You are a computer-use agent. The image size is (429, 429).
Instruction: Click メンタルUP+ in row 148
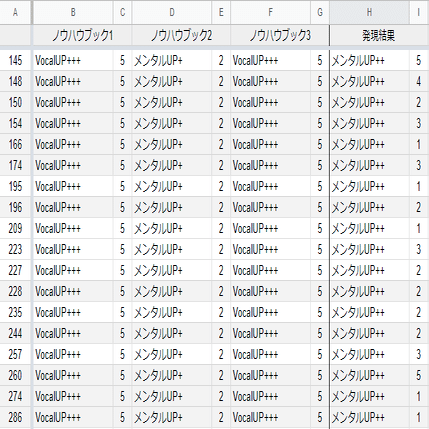(x=172, y=81)
